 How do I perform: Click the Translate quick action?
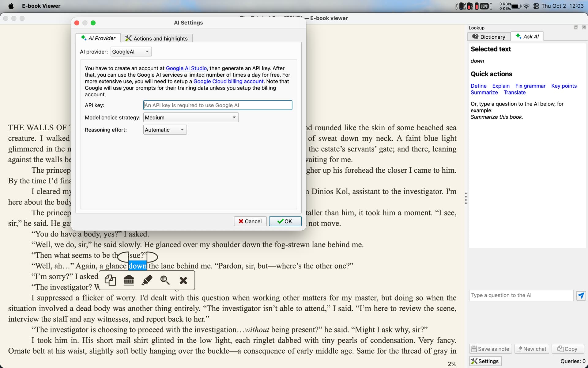pos(514,92)
